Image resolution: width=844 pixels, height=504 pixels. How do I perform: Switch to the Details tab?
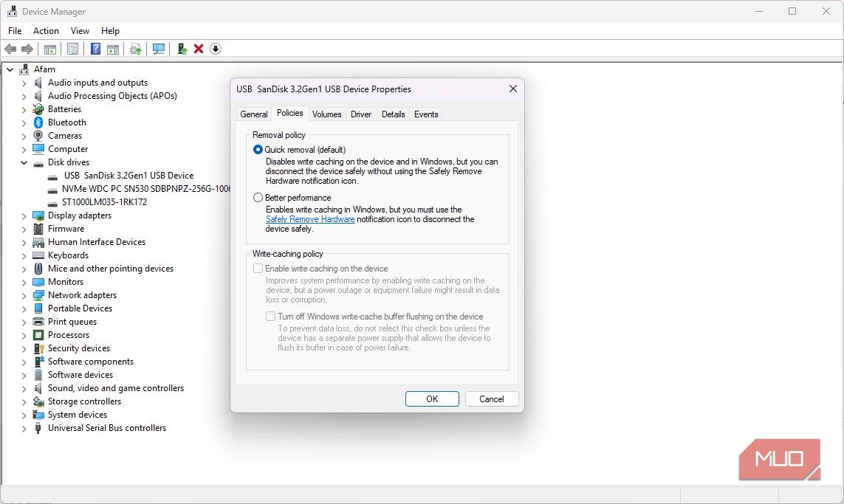coord(393,114)
